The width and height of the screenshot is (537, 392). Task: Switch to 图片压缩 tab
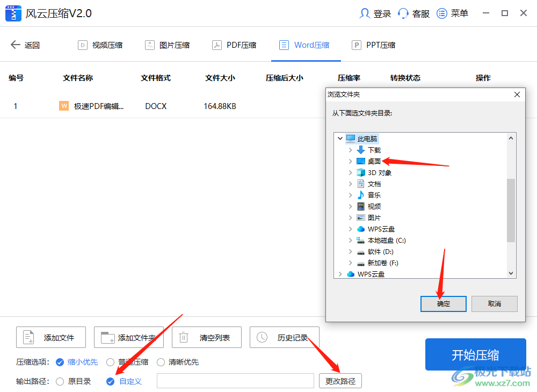pyautogui.click(x=168, y=45)
